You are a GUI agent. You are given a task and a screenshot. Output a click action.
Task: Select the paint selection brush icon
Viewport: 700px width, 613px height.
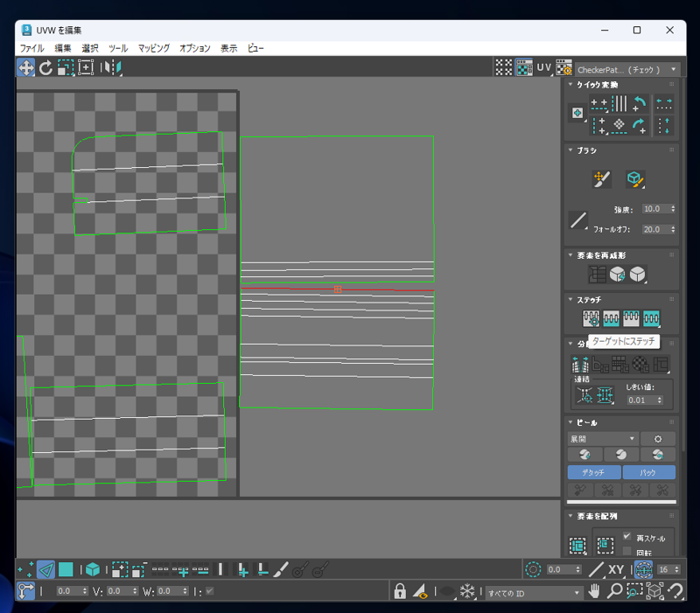point(281,570)
